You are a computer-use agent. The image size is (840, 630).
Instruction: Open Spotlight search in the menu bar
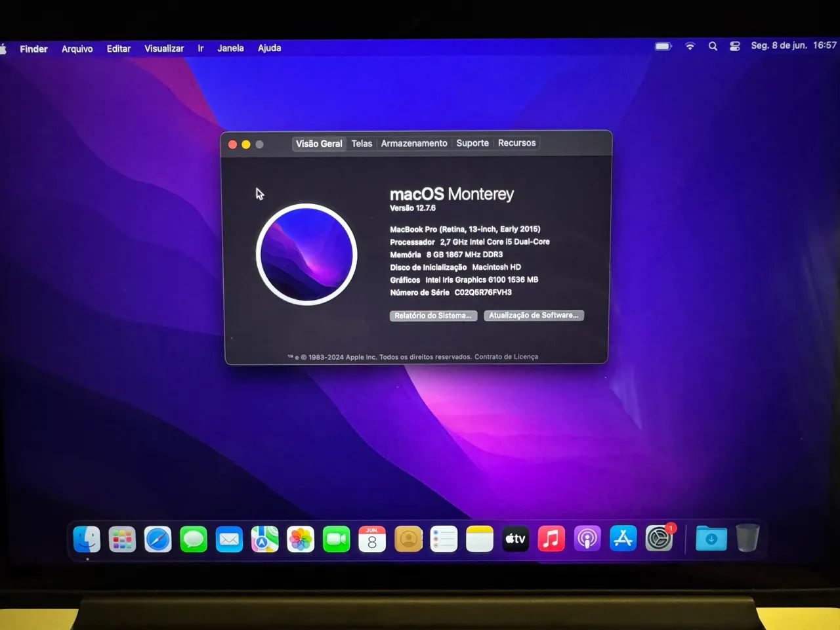[713, 46]
